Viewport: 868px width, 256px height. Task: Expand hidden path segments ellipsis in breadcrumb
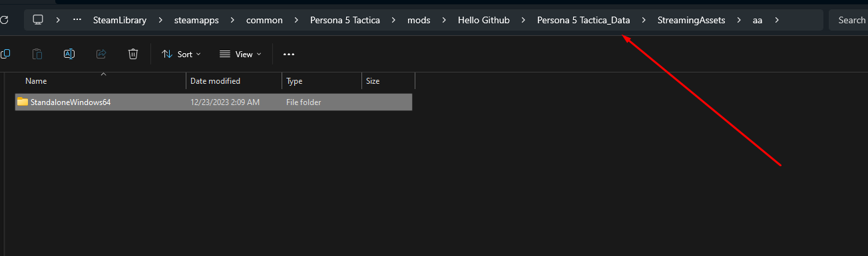click(77, 20)
